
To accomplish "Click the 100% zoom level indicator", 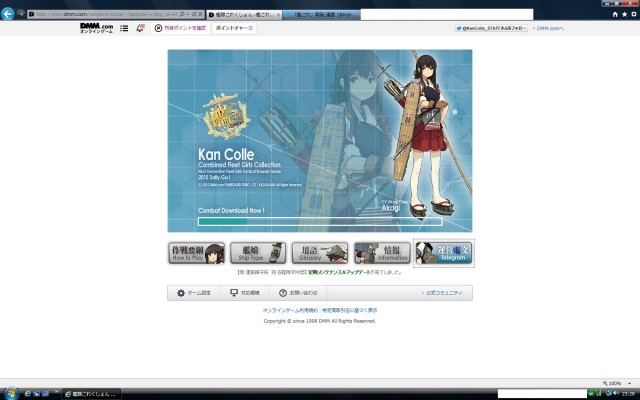I will [612, 383].
